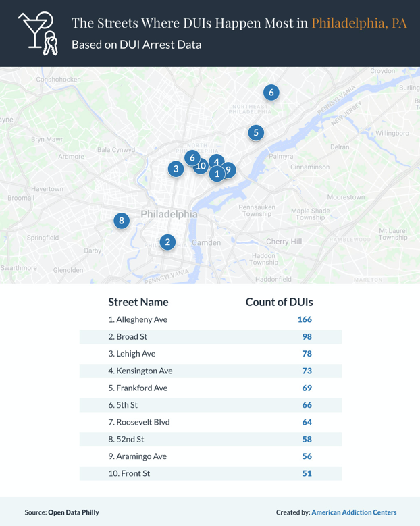Click the 'Pennsauken Township' map label
Viewport: 420px width, 526px height.
click(x=257, y=211)
